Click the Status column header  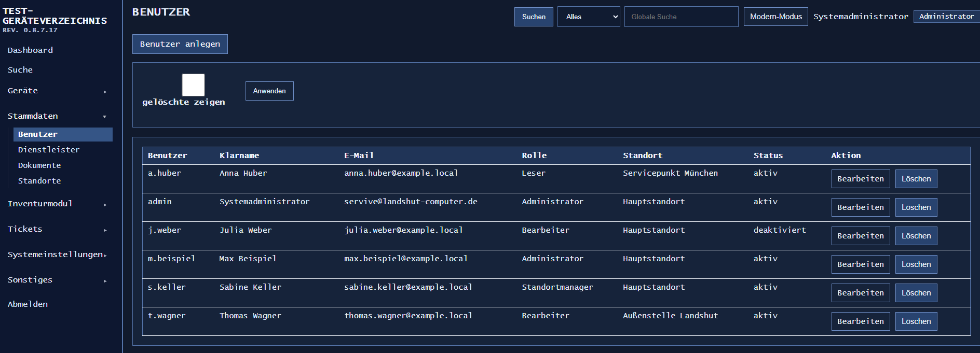(x=768, y=156)
